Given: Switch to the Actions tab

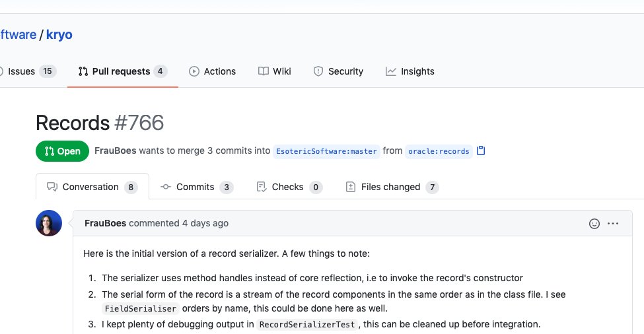Looking at the screenshot, I should coord(212,71).
